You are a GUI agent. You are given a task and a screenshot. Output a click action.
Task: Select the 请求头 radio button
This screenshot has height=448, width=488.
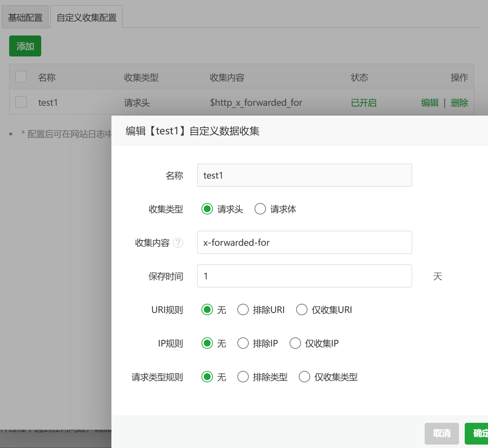click(207, 209)
